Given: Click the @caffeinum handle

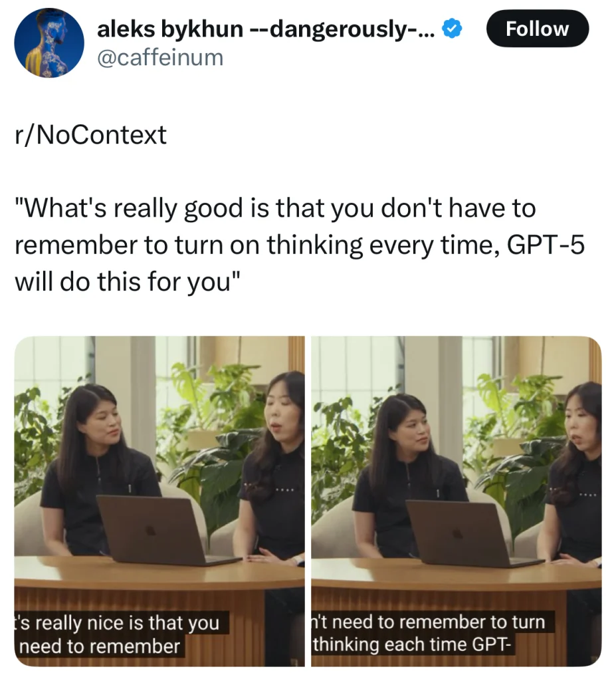Looking at the screenshot, I should pyautogui.click(x=160, y=58).
